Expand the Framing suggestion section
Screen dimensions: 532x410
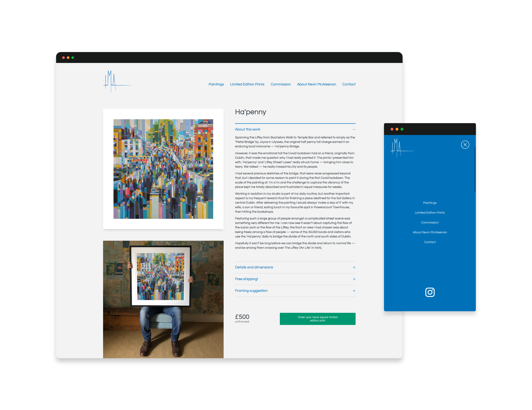pyautogui.click(x=251, y=291)
